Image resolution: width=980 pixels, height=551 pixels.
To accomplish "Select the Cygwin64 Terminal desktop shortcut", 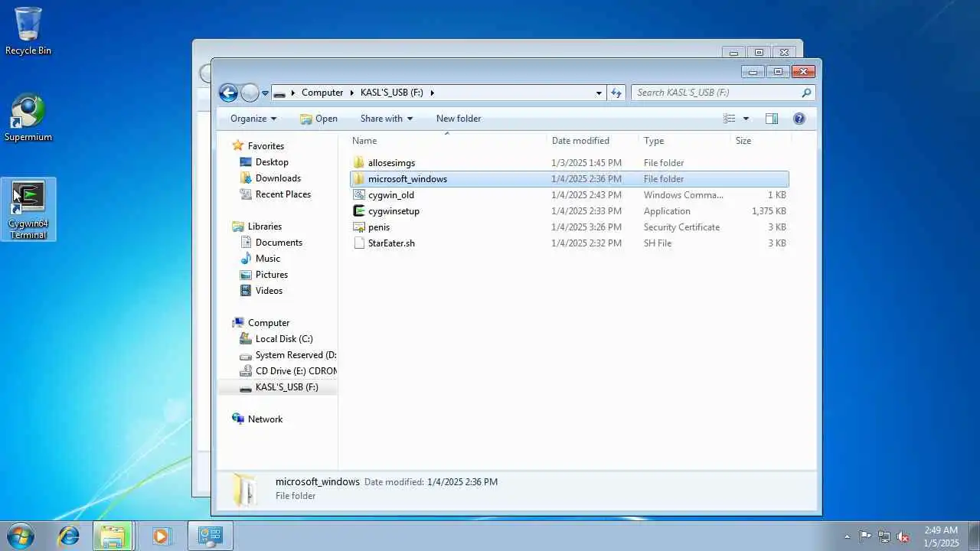I will [28, 210].
